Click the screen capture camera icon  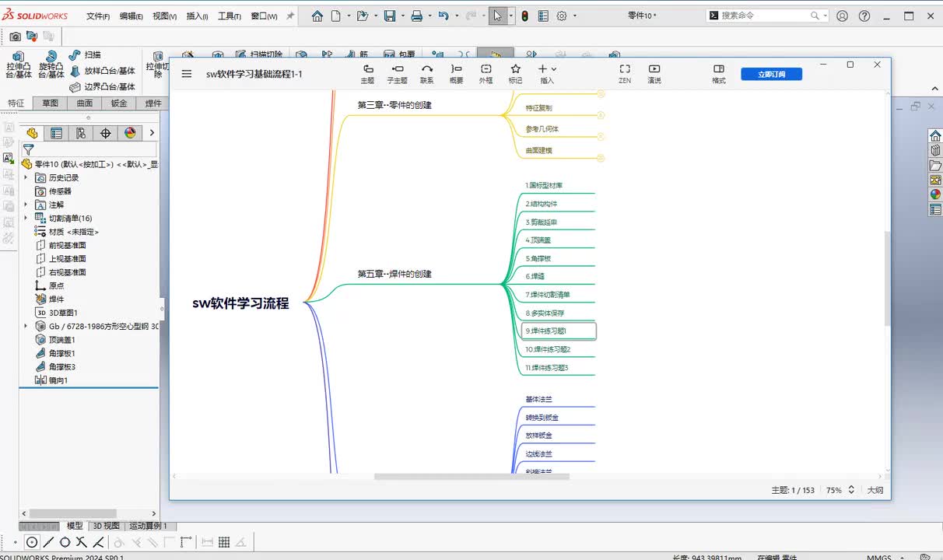pyautogui.click(x=16, y=36)
